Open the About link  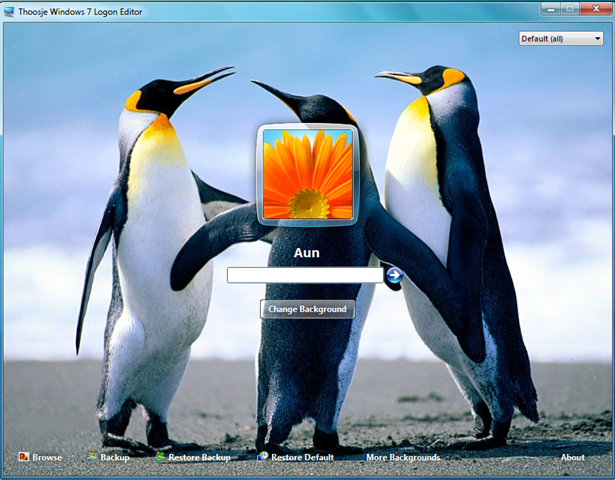coord(573,457)
